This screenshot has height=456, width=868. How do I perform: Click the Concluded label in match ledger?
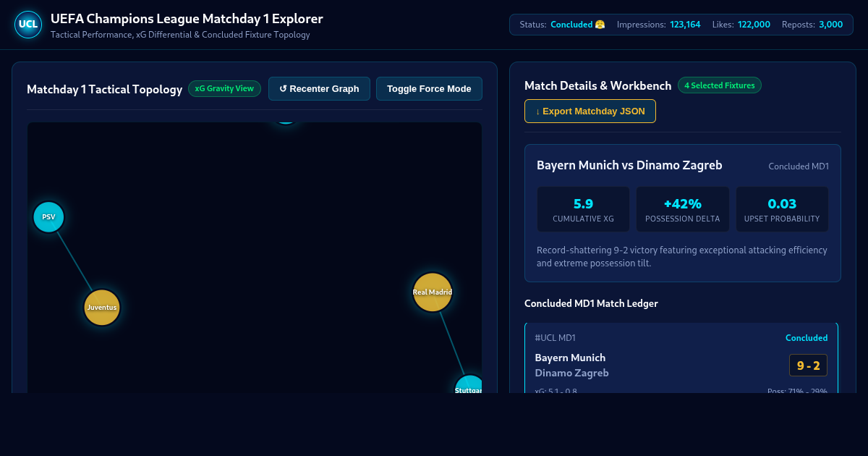pyautogui.click(x=807, y=338)
